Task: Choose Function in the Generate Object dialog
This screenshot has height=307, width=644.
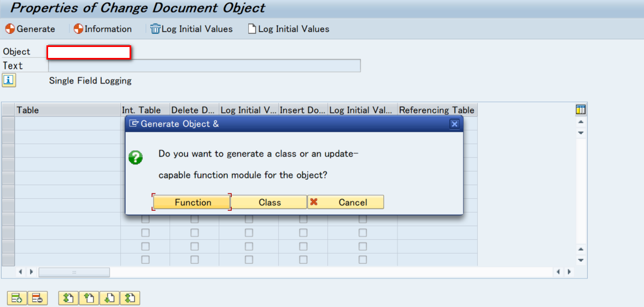Action: 191,202
